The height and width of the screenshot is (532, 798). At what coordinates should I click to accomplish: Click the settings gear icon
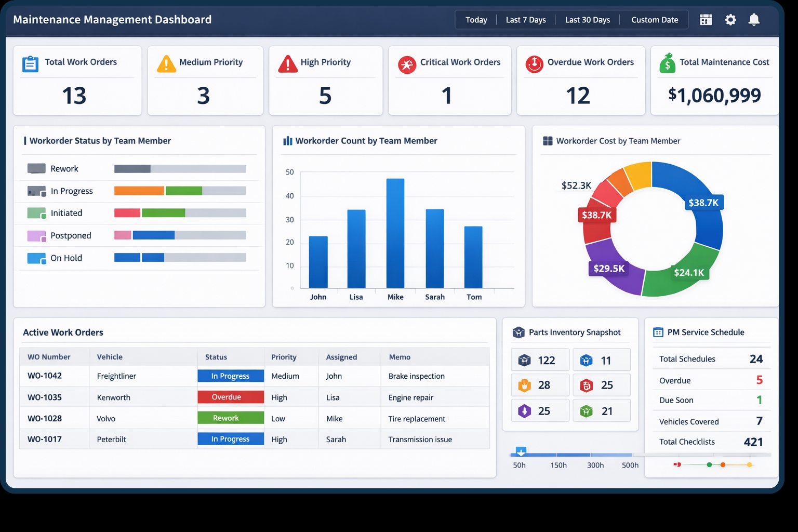(730, 19)
